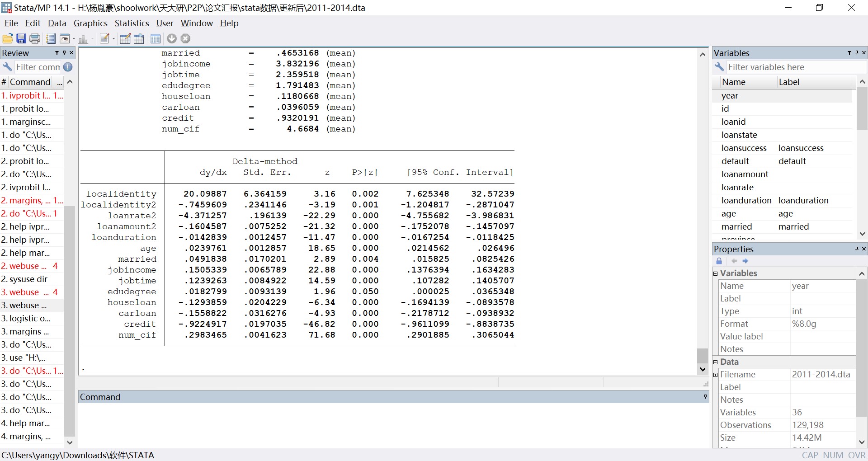
Task: Click the Review panel filter funnel icon
Action: coord(57,53)
